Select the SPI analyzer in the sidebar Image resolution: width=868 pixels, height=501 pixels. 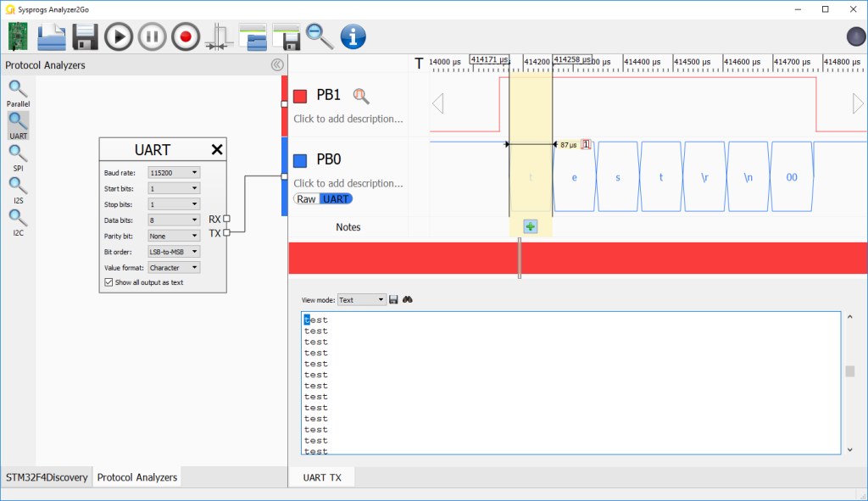pyautogui.click(x=17, y=153)
